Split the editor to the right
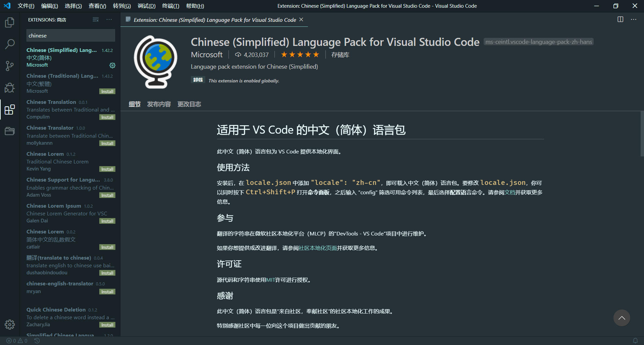This screenshot has height=345, width=644. tap(620, 19)
